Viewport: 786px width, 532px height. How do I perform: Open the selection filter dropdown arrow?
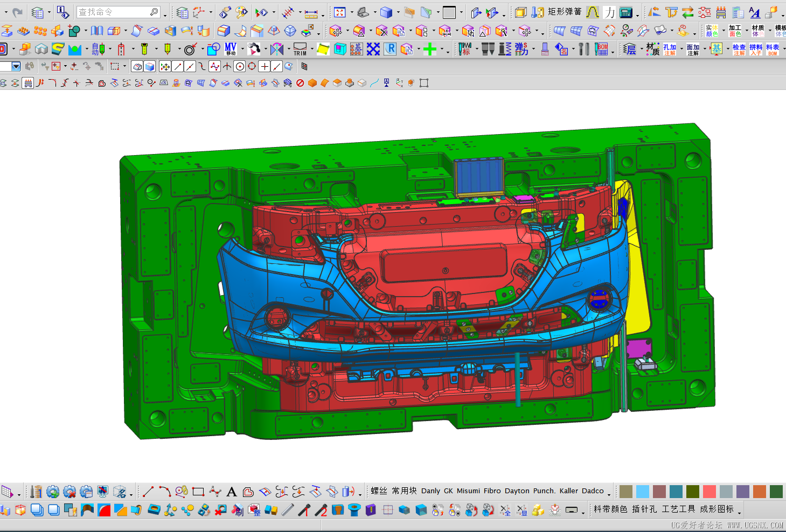[16, 67]
